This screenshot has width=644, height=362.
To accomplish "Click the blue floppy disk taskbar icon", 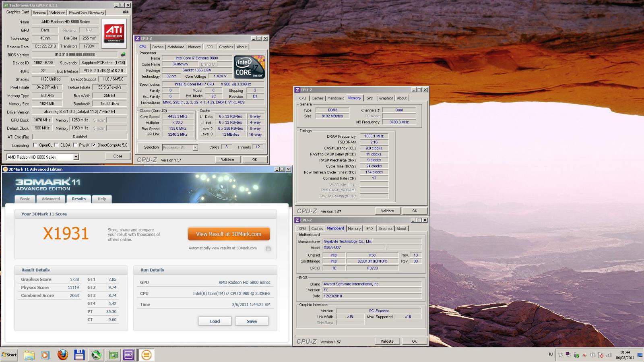I will pyautogui.click(x=79, y=355).
